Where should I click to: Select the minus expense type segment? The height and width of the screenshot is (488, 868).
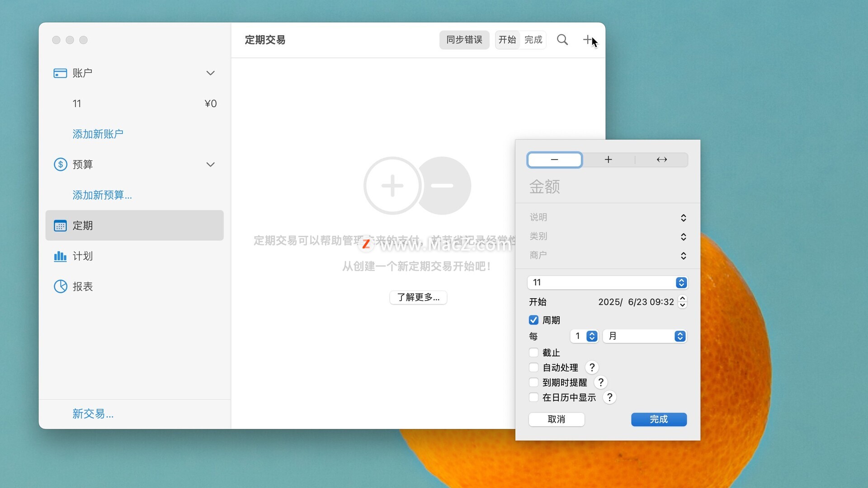(554, 160)
